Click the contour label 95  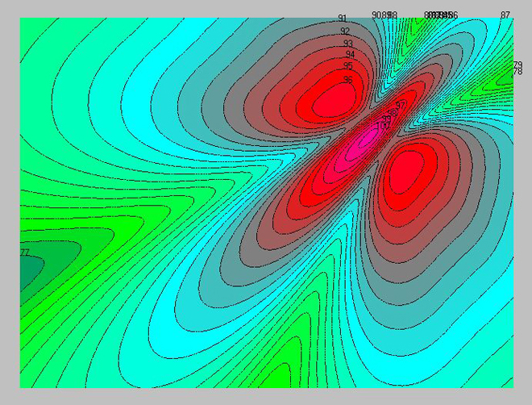pos(347,66)
